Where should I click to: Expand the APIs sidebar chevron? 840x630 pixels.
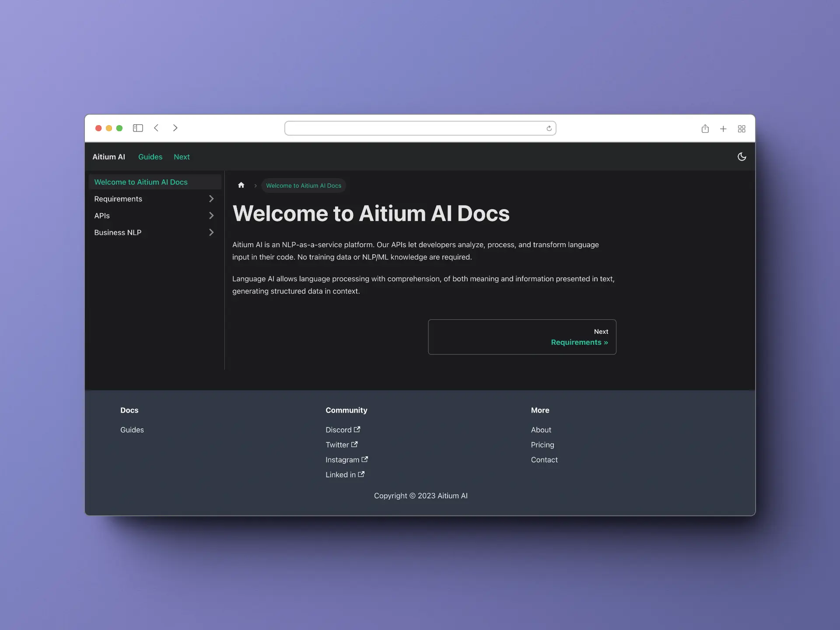pos(211,216)
